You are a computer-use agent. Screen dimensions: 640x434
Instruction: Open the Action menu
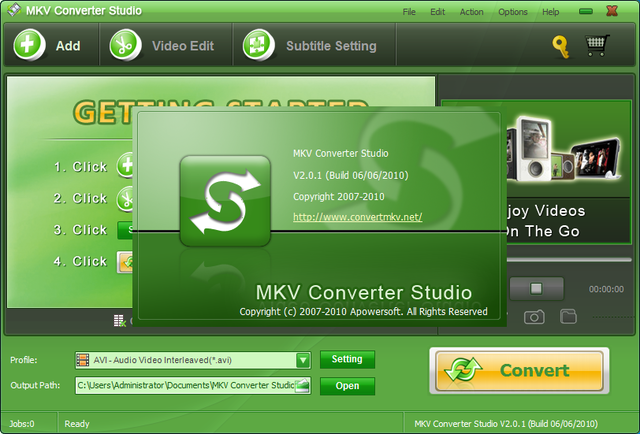[471, 12]
